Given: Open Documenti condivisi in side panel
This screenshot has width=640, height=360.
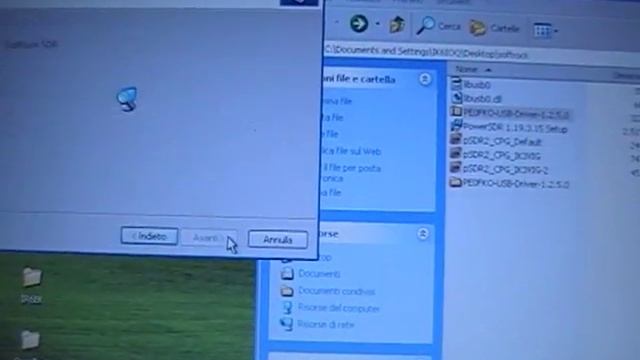Looking at the screenshot, I should [336, 291].
